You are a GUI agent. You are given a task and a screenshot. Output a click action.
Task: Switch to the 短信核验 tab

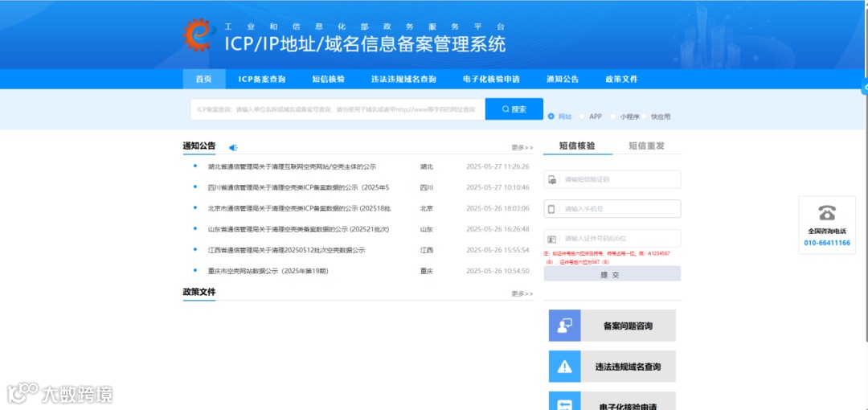tap(577, 146)
